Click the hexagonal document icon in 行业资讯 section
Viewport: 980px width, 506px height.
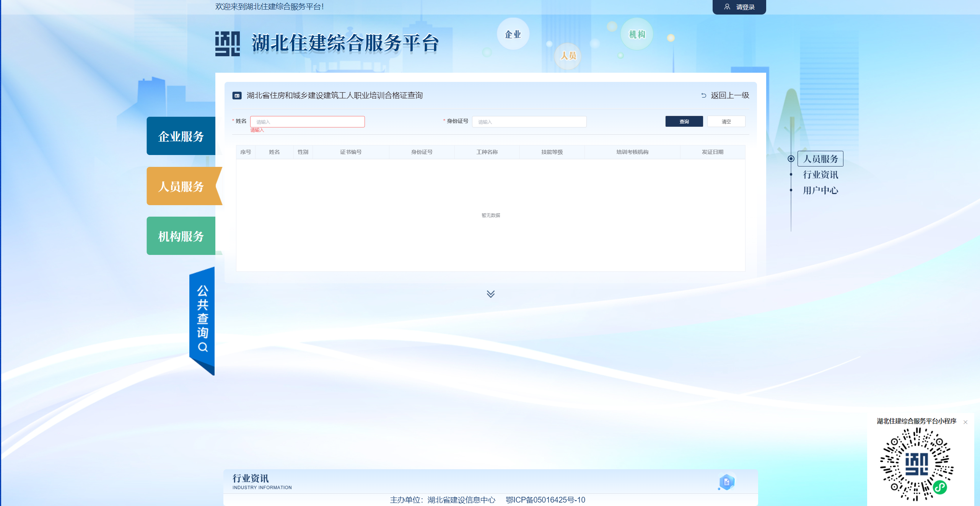(726, 482)
